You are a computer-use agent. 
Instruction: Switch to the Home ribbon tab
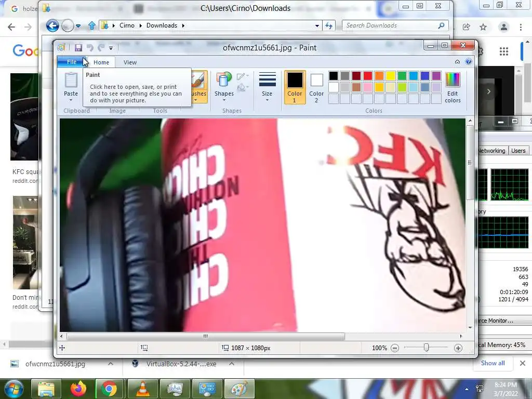(101, 62)
